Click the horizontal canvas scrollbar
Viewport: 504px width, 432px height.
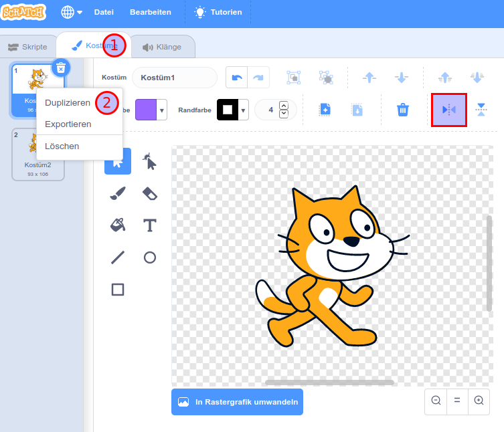pyautogui.click(x=329, y=383)
